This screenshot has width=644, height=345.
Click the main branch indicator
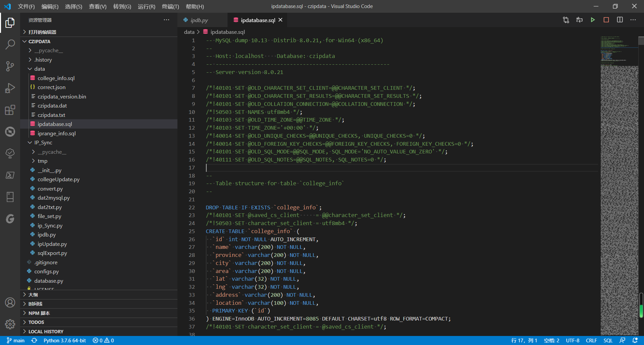point(15,340)
